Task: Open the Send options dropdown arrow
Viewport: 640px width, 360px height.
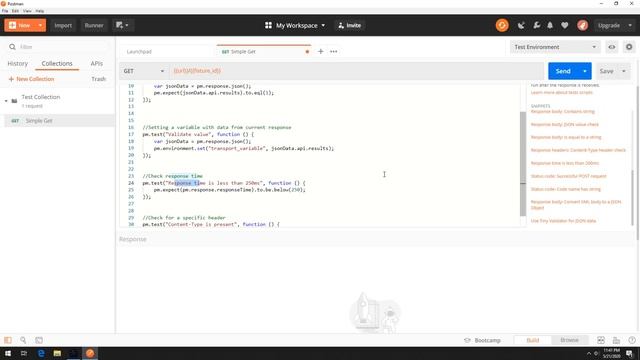Action: pyautogui.click(x=584, y=71)
